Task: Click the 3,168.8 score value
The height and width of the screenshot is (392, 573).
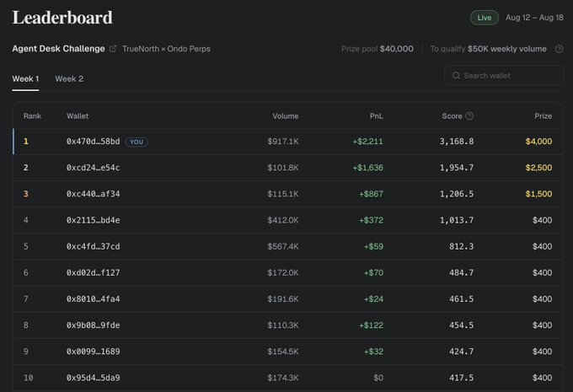Action: (457, 142)
